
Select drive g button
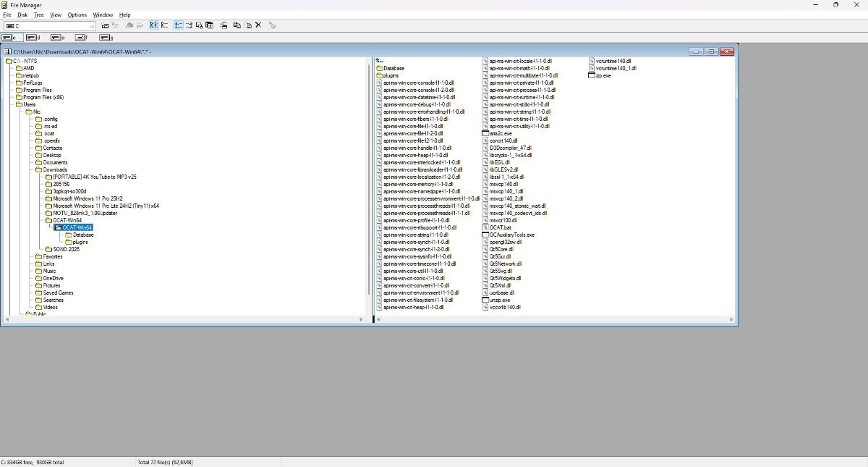tap(106, 38)
